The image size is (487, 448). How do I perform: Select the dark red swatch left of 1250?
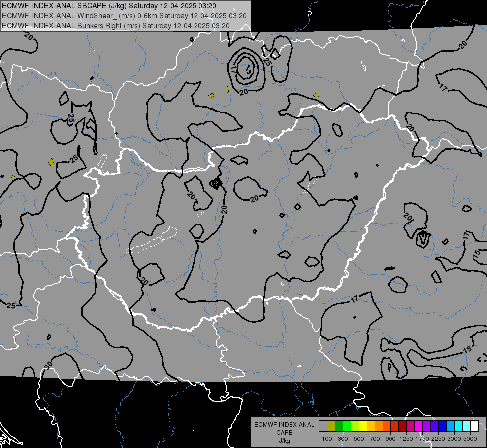coord(402,426)
